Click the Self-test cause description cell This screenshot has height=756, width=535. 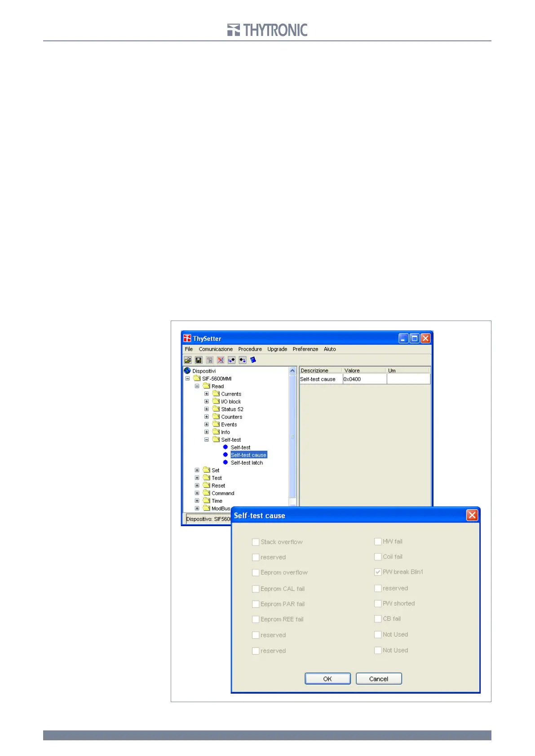(321, 379)
